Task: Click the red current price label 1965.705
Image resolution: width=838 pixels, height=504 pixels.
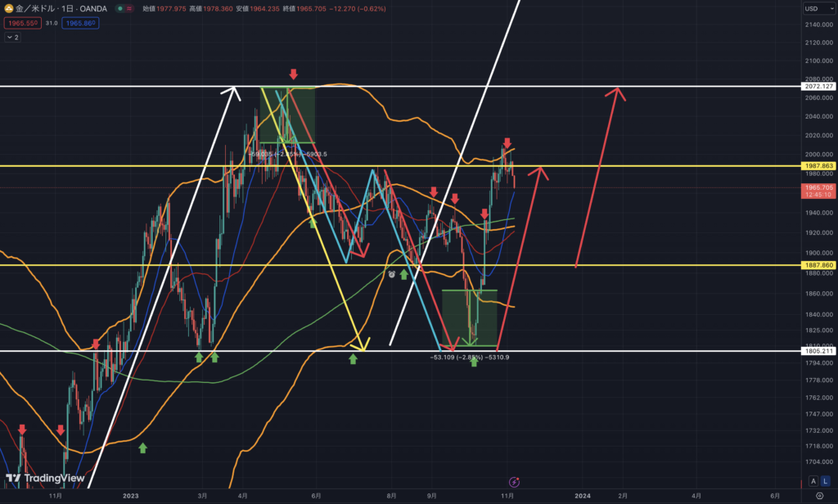Action: point(818,191)
